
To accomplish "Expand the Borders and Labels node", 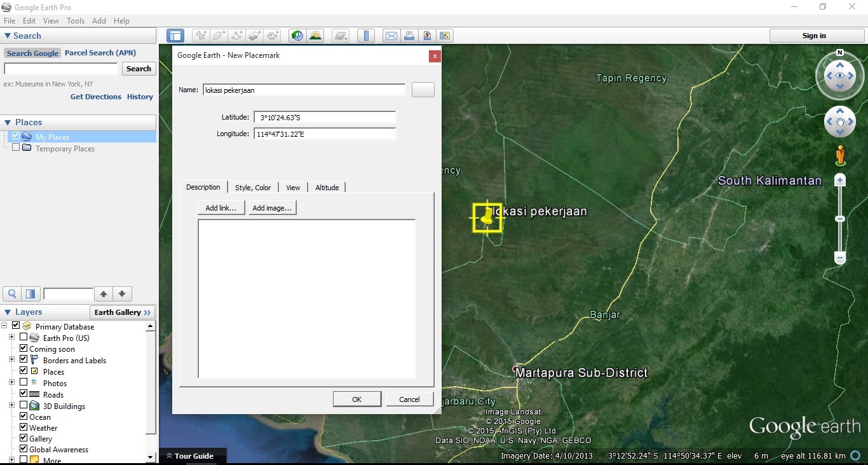I will click(12, 360).
